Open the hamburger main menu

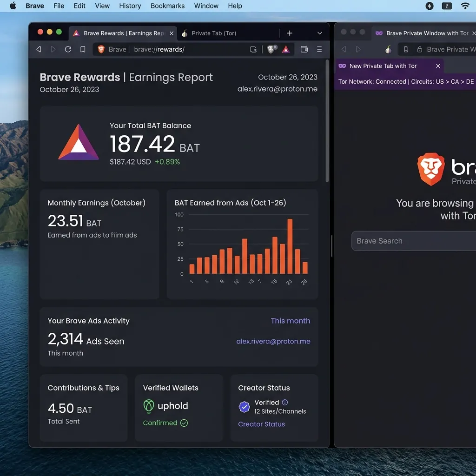(319, 49)
